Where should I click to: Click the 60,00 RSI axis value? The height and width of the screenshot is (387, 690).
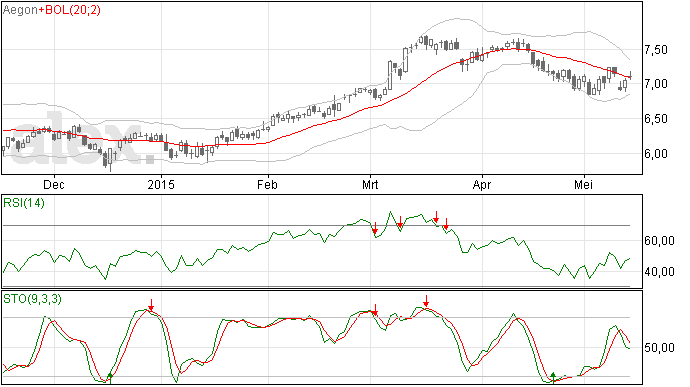[659, 241]
